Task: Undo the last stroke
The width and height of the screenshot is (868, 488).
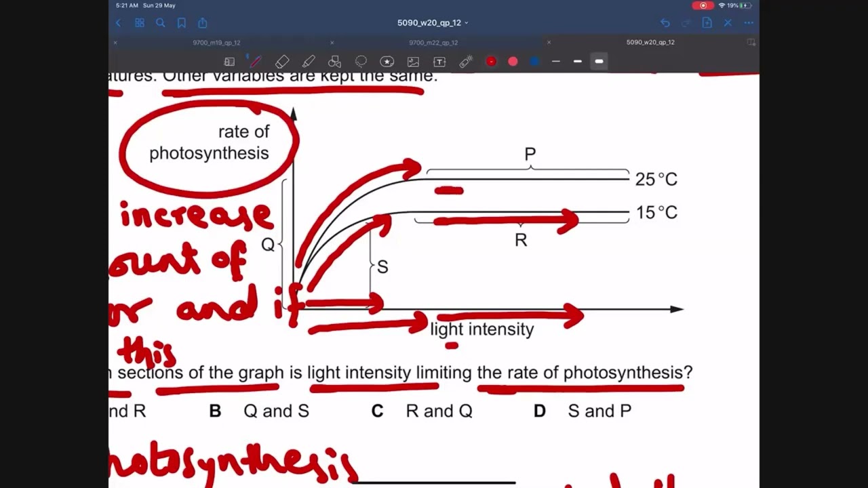Action: pyautogui.click(x=665, y=23)
